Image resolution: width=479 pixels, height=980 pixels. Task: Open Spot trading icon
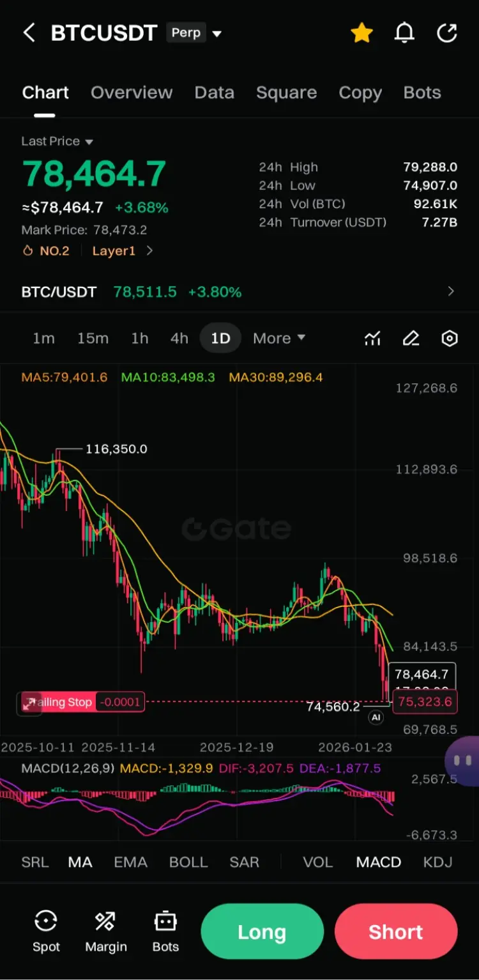tap(46, 931)
